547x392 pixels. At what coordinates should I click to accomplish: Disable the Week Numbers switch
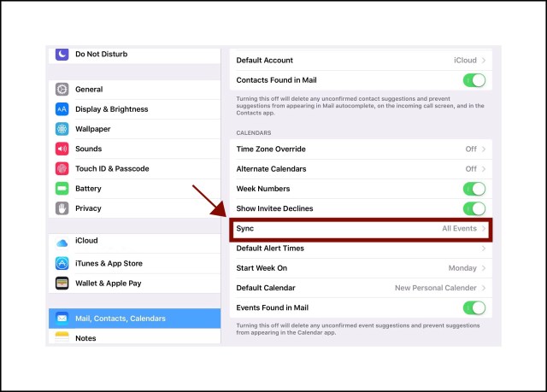[474, 189]
